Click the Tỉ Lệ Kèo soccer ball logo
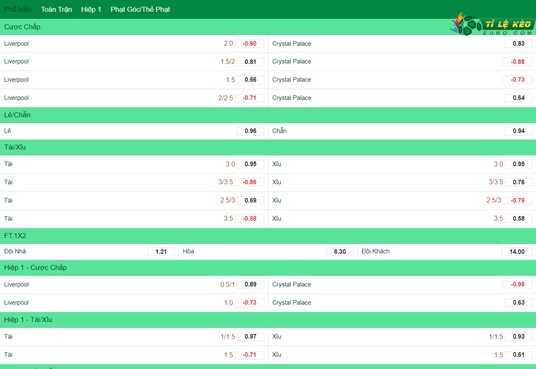The width and height of the screenshot is (536, 369). [493, 24]
